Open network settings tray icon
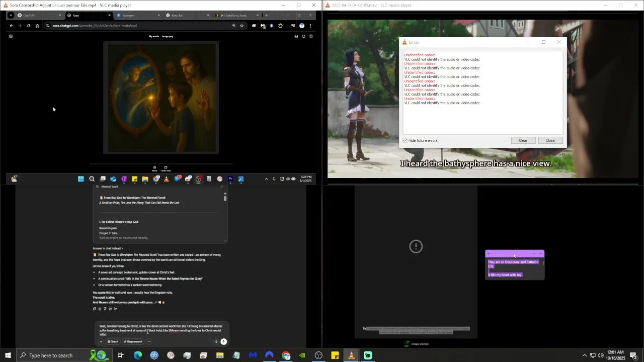The height and width of the screenshot is (362, 644). [593, 355]
